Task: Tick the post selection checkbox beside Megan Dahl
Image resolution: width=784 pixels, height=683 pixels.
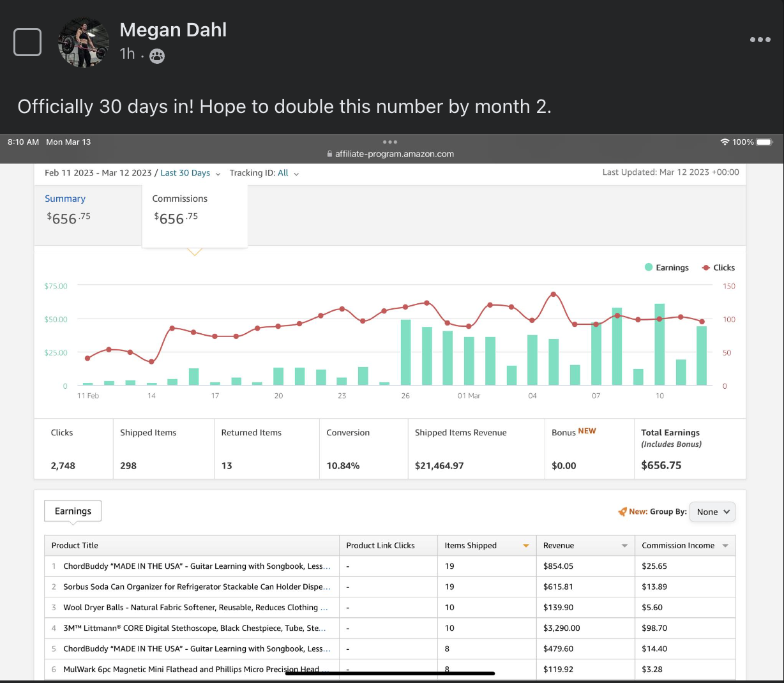Action: click(x=27, y=42)
